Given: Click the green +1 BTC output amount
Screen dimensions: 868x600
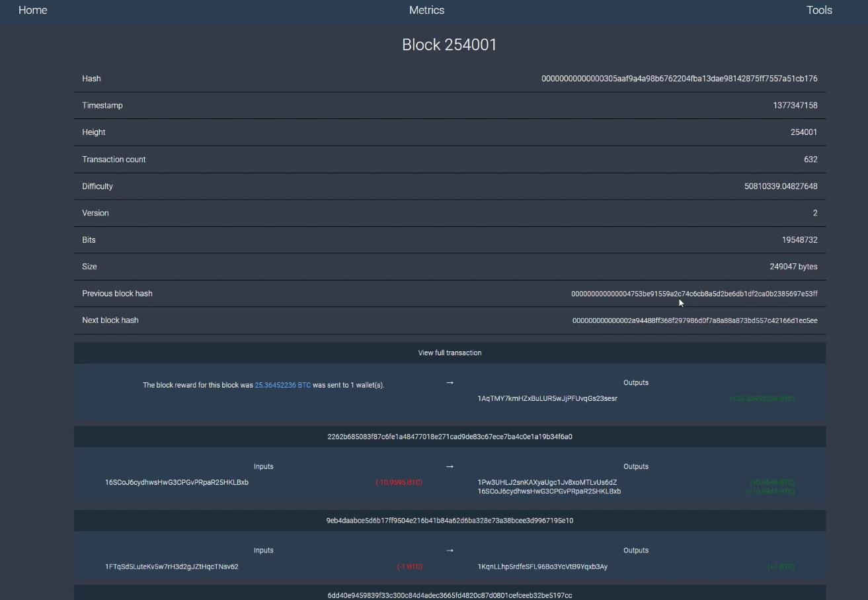Looking at the screenshot, I should pos(781,566).
